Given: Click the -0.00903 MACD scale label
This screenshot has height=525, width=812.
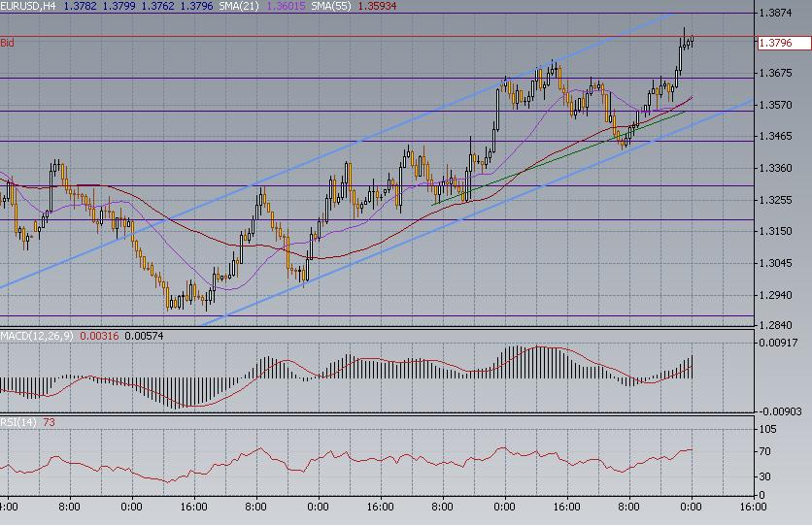Looking at the screenshot, I should [778, 412].
